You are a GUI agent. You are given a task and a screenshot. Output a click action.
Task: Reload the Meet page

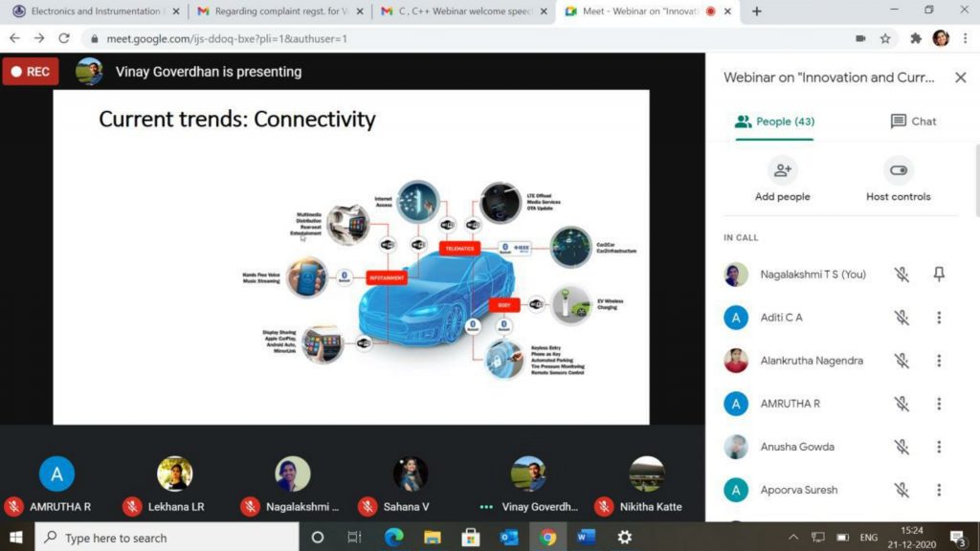pyautogui.click(x=64, y=38)
